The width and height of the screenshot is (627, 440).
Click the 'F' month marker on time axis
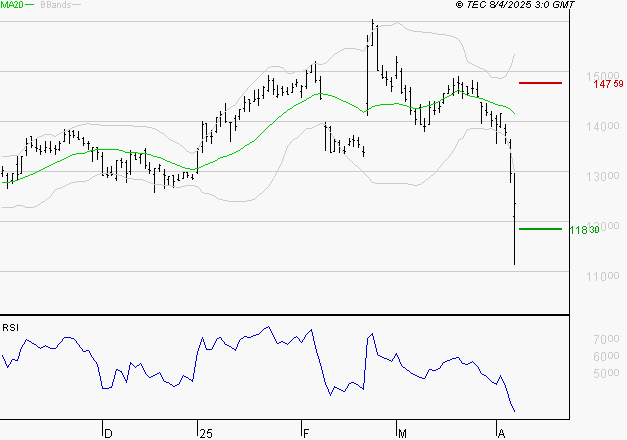[x=305, y=432]
